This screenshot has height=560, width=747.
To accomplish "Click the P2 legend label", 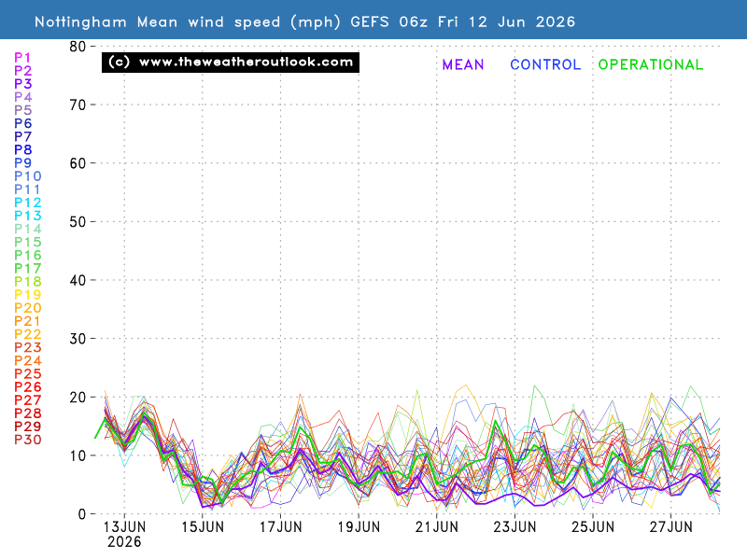I will click(22, 71).
